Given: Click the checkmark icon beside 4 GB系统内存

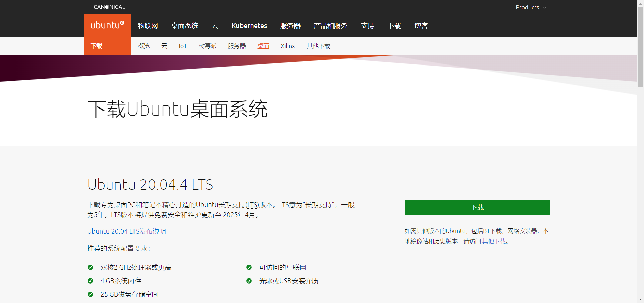Looking at the screenshot, I should tap(90, 281).
